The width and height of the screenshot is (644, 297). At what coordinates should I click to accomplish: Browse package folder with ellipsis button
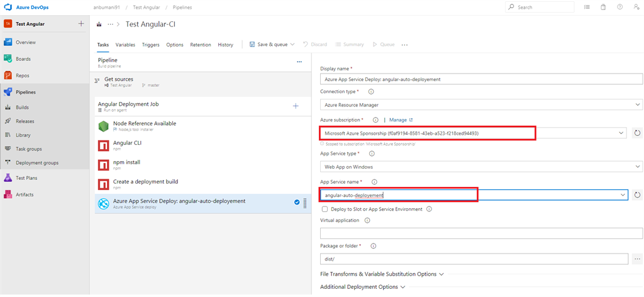coord(637,259)
